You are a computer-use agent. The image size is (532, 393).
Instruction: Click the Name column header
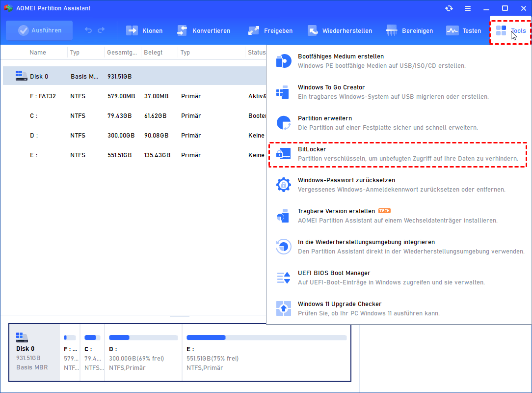pyautogui.click(x=38, y=52)
